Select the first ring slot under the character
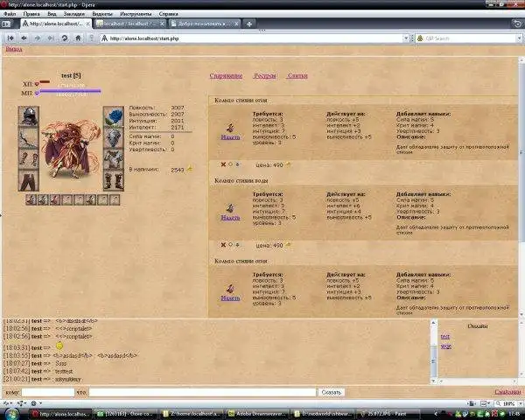 (31, 200)
